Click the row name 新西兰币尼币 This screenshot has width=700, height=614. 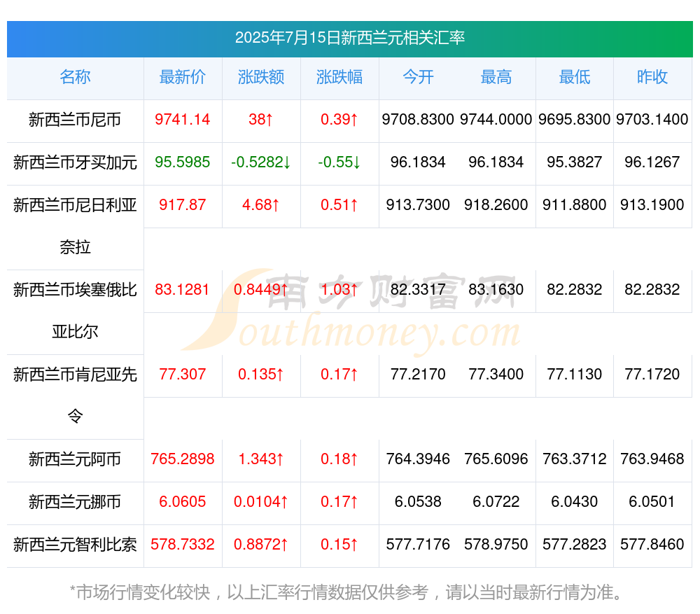(75, 120)
